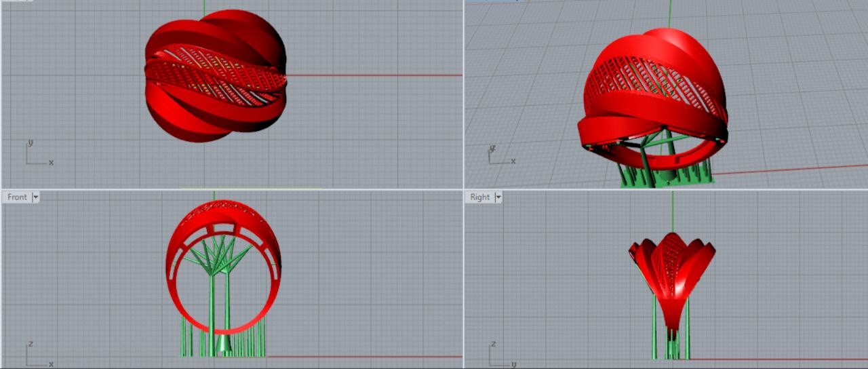Screen dimensions: 868x369
Task: Open the Front viewport dropdown arrow
Action: point(36,197)
